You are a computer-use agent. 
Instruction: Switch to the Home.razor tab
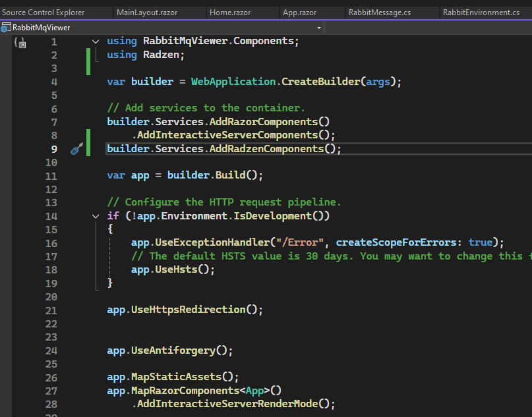(x=230, y=13)
